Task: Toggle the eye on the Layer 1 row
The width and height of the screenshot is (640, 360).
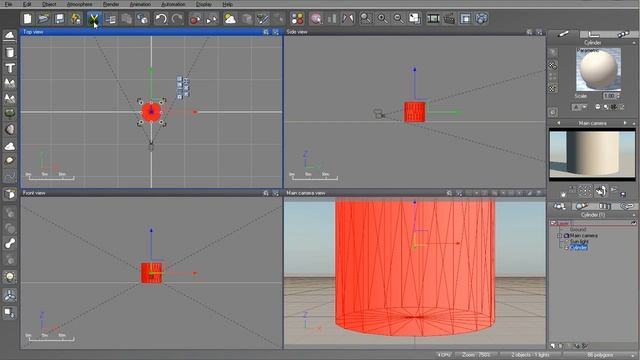Action: [x=633, y=223]
